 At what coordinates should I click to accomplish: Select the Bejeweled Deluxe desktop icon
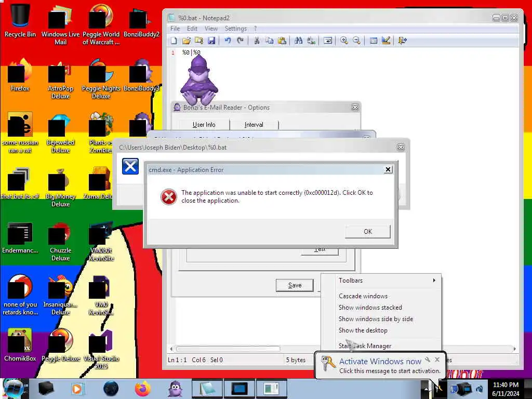pos(60,133)
